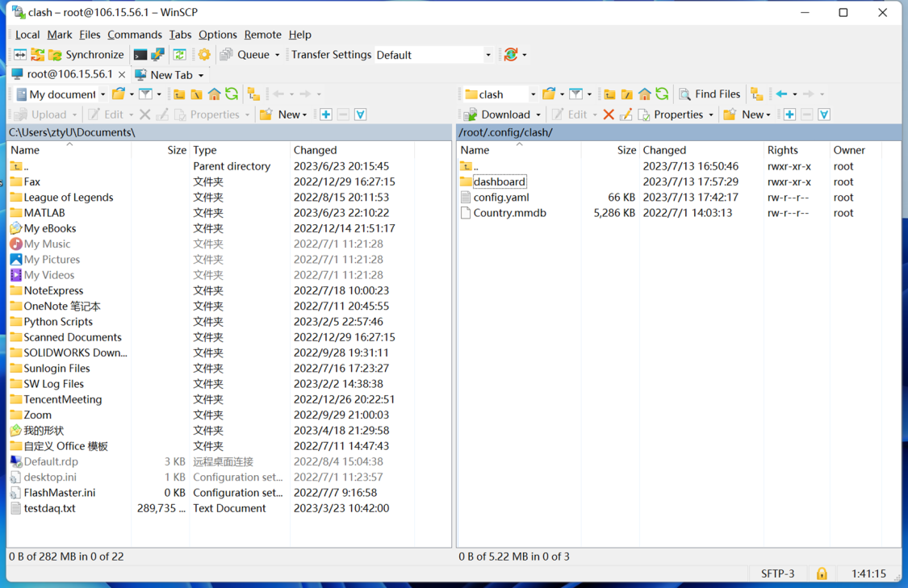The height and width of the screenshot is (588, 908).
Task: Click the reconnect session icon
Action: point(511,54)
